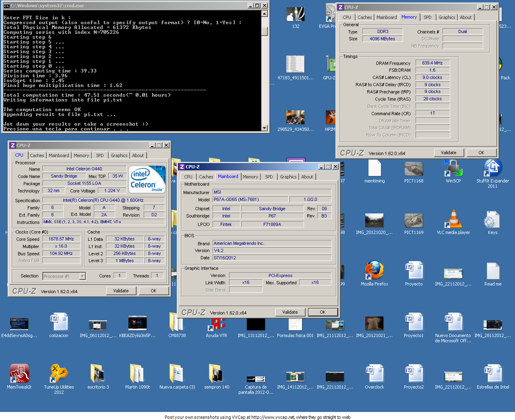
Task: Click OK in CPU-Z Memory window
Action: tap(481, 153)
